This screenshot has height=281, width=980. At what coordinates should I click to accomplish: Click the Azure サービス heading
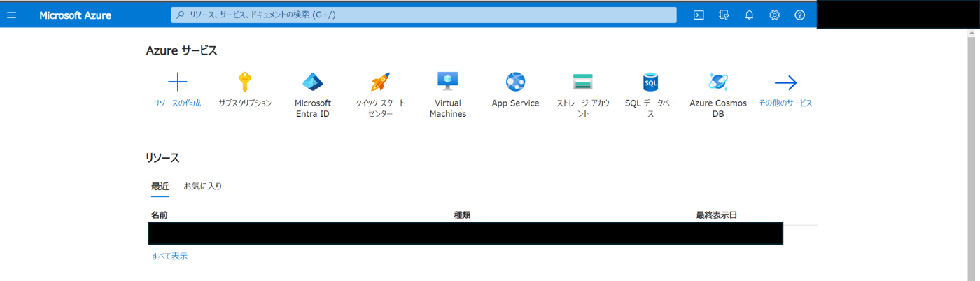[181, 50]
